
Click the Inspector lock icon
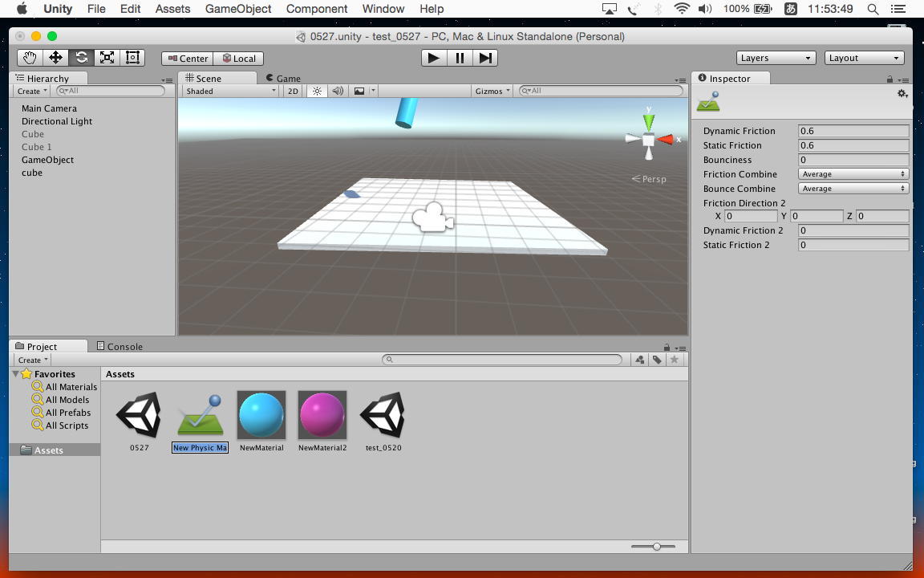[x=890, y=79]
